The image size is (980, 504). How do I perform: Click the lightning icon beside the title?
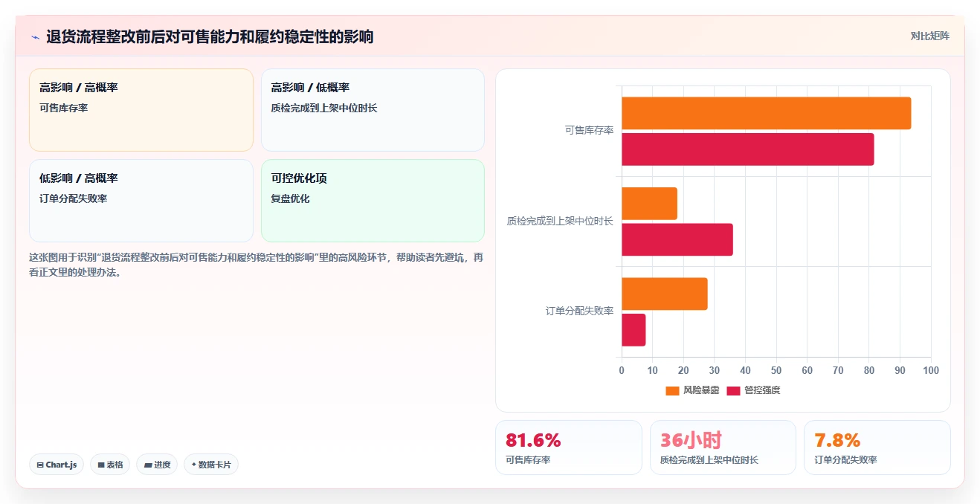tap(35, 37)
